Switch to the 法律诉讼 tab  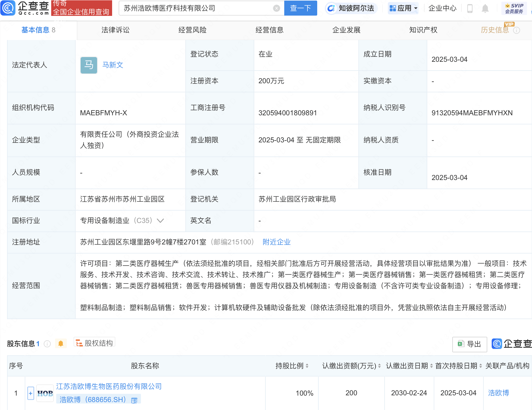click(115, 30)
